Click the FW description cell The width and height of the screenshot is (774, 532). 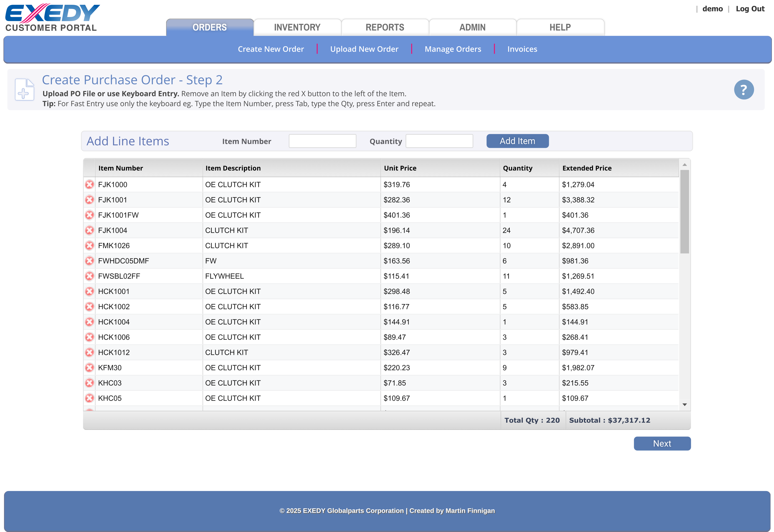tap(291, 261)
